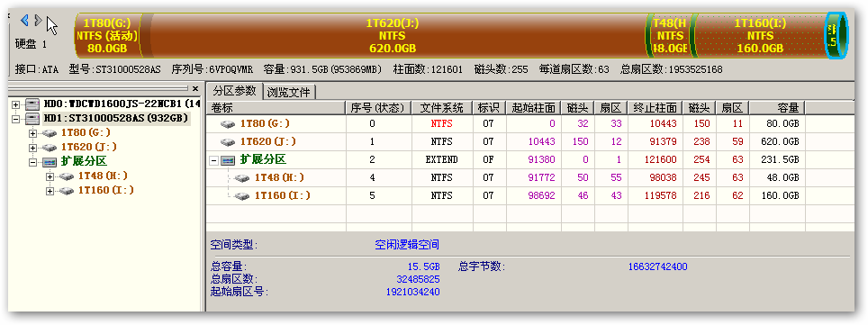Click the 1T80(G:) drive icon in the table
The width and height of the screenshot is (868, 325).
pos(228,124)
